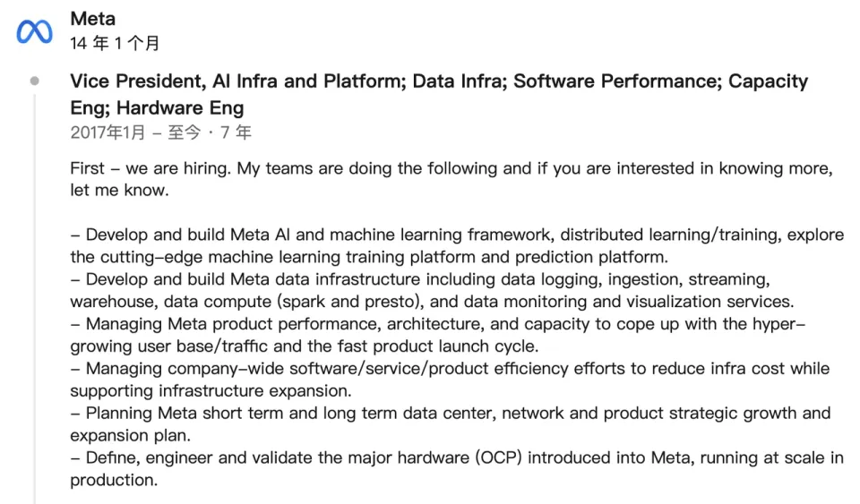Click the Meta infinity logo icon

pyautogui.click(x=35, y=31)
